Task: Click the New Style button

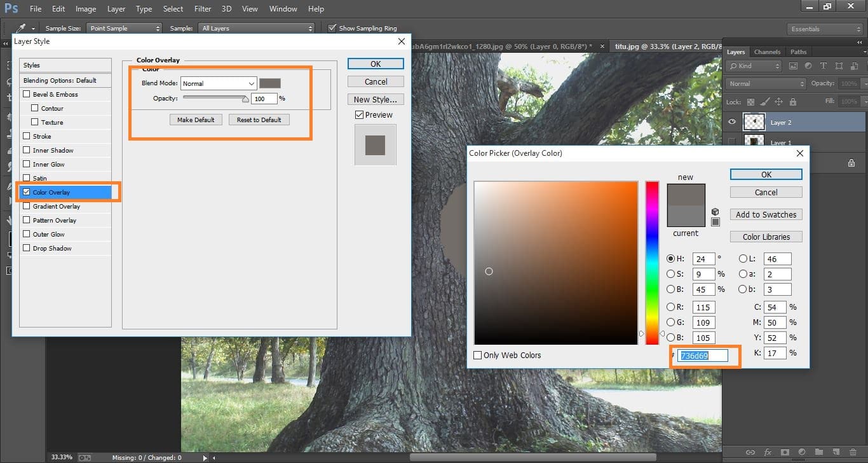Action: click(x=376, y=99)
